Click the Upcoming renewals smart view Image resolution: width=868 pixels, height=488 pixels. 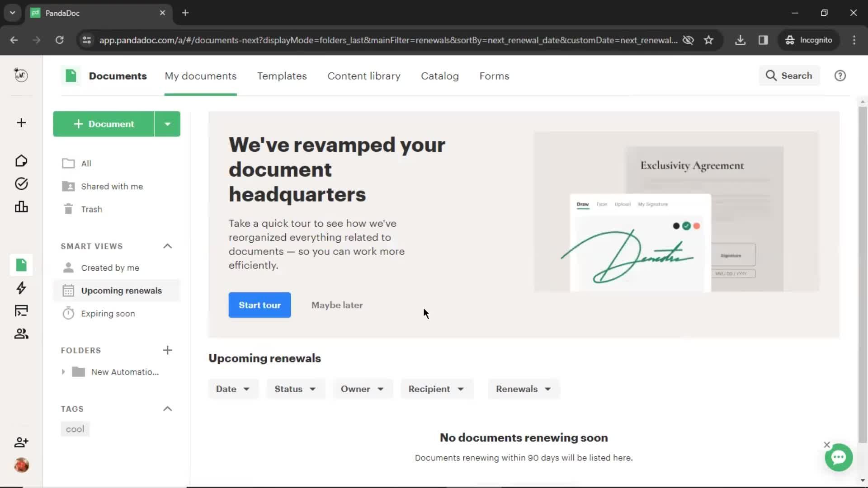[x=122, y=290]
